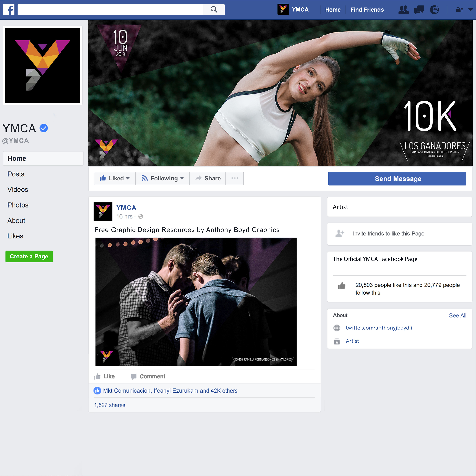Click the 16 hrs post timestamp
Viewport: 476px width, 476px height.
point(124,216)
